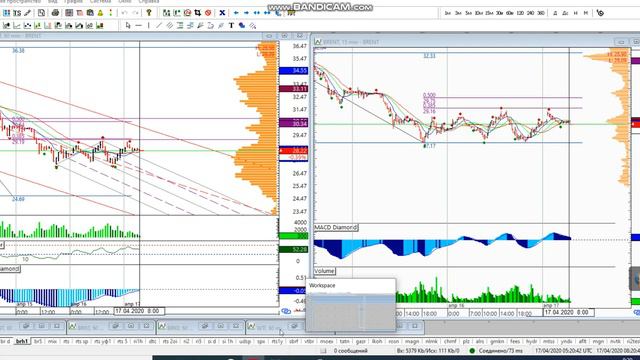Screen dimensions: 640x360
Task: Switch timeframe to 60м
Action: click(509, 13)
